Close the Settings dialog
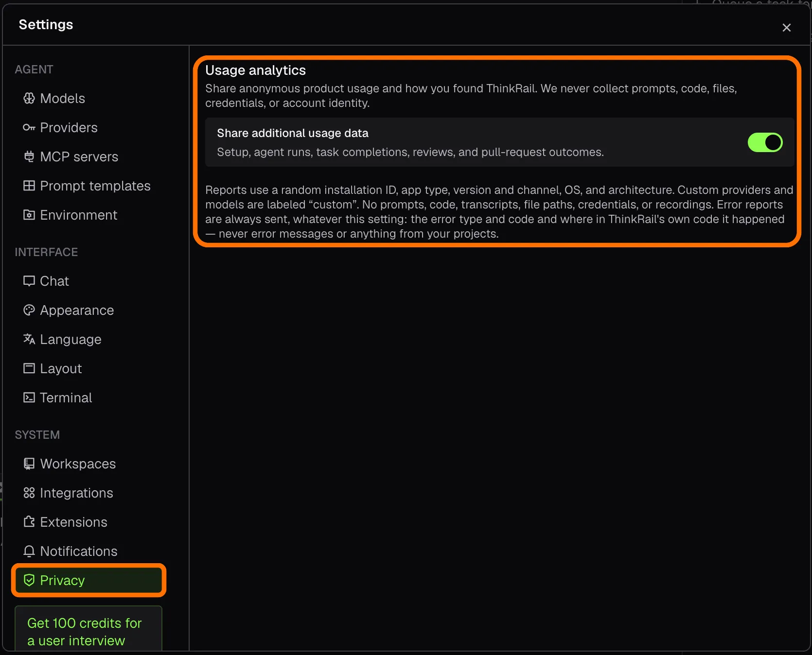 [786, 28]
